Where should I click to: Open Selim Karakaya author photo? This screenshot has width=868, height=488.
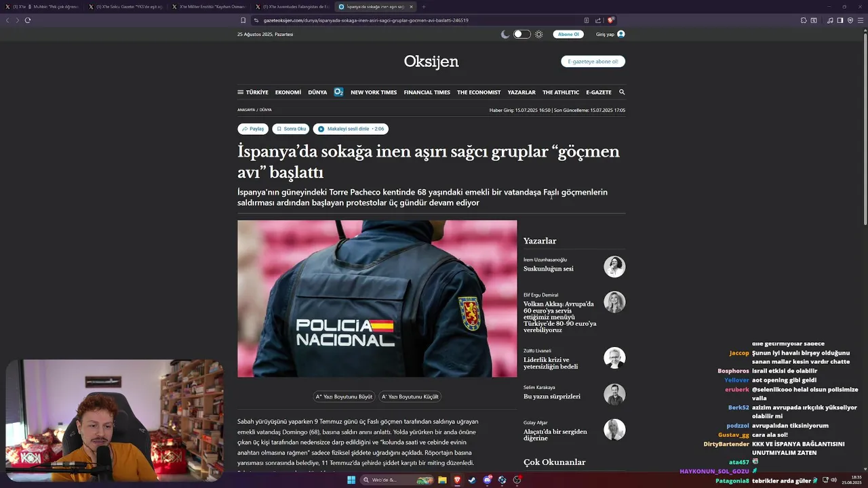pyautogui.click(x=614, y=394)
